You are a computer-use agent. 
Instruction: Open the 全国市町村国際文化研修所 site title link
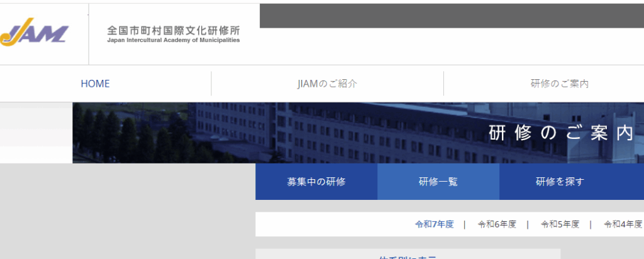pos(173,30)
